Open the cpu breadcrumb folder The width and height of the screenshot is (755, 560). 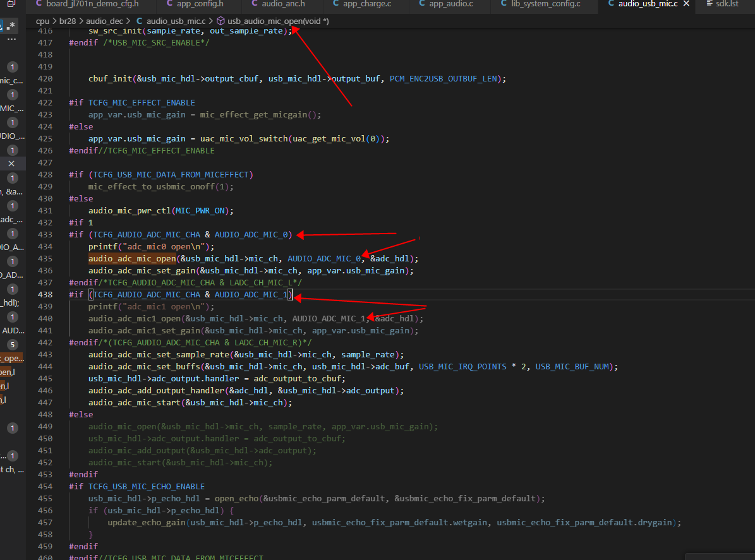(x=42, y=21)
